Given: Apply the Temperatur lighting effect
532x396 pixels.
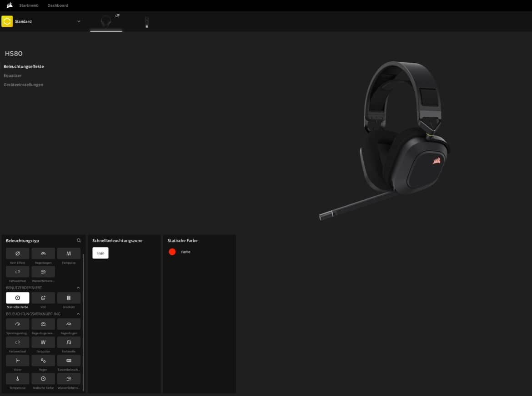Looking at the screenshot, I should tap(17, 379).
